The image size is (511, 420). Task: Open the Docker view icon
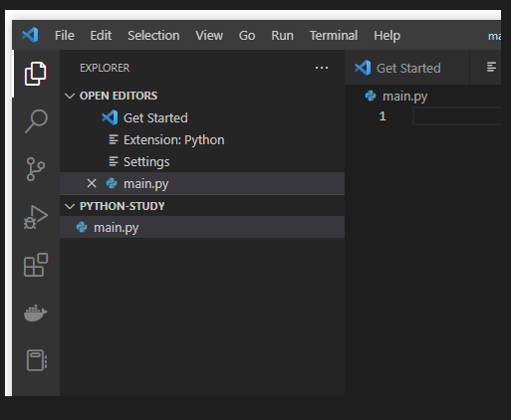tap(36, 313)
